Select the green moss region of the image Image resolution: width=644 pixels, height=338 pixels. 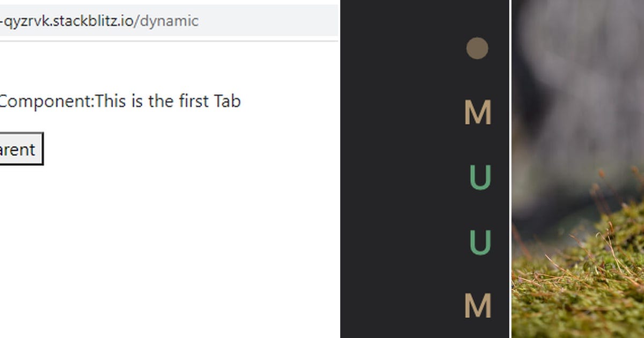click(577, 295)
